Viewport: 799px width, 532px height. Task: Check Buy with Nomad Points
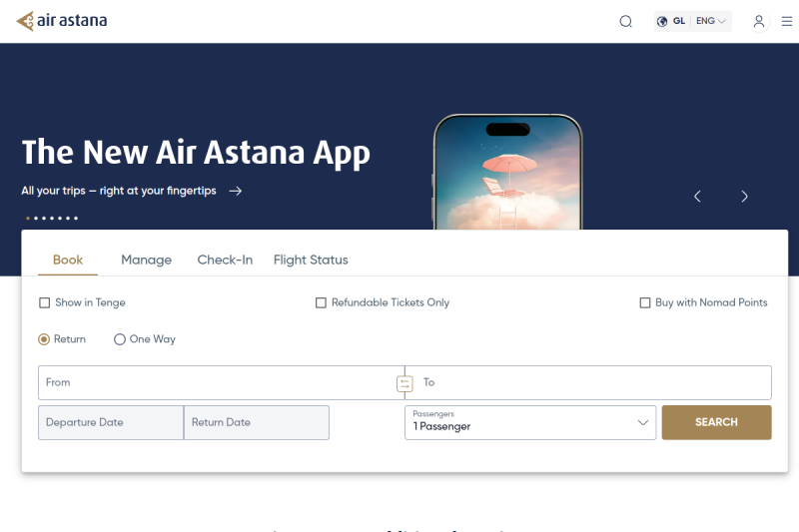(644, 302)
